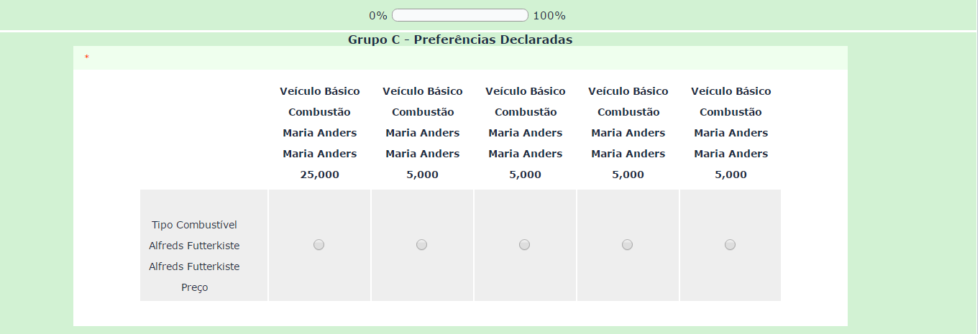The image size is (980, 334).
Task: Click the 0% progress label
Action: pos(378,15)
